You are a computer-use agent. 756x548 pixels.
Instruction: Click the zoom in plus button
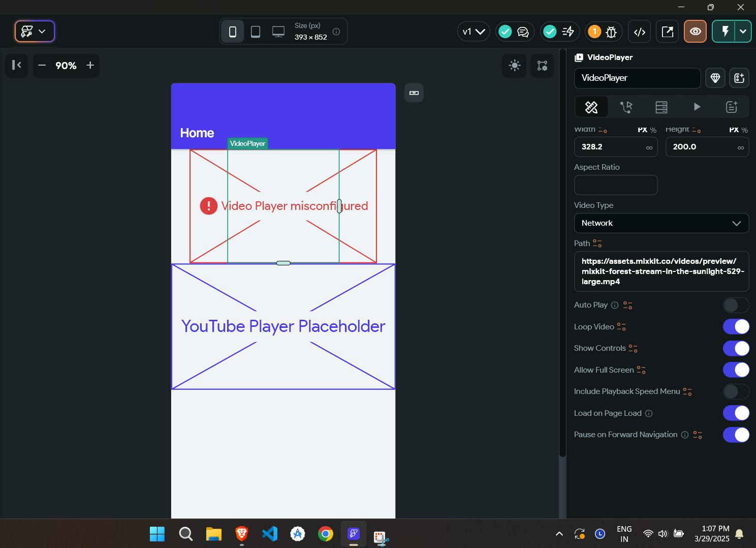point(90,65)
